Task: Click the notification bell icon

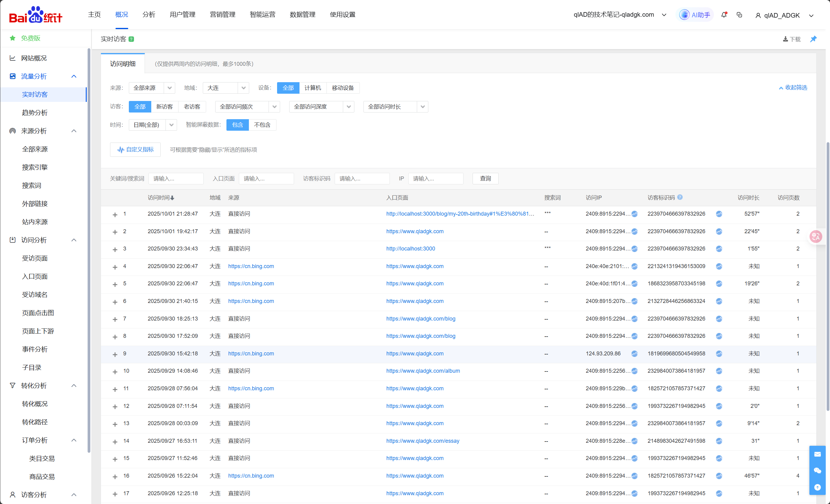Action: 724,15
